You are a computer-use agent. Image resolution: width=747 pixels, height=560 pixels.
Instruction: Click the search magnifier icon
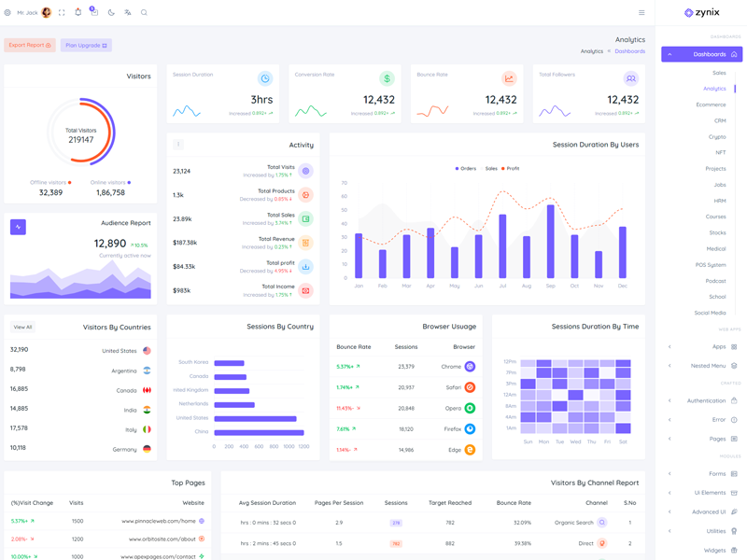(x=144, y=13)
